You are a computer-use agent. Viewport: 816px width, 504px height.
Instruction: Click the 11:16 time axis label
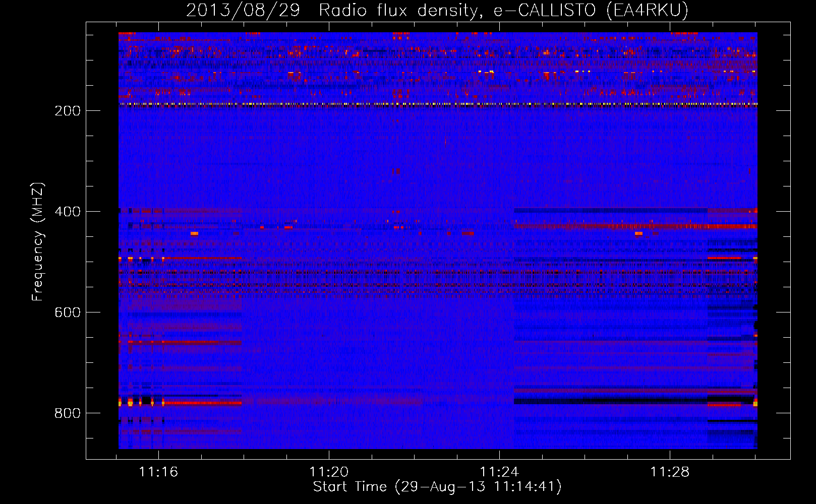[x=158, y=472]
